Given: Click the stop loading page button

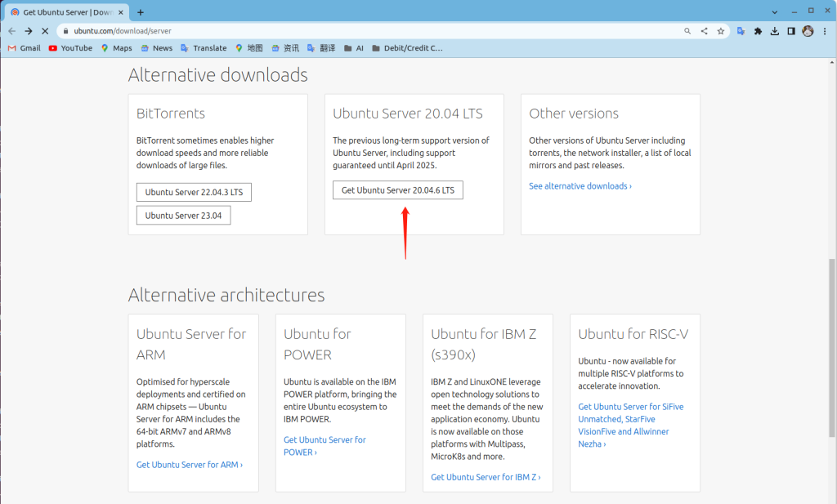Looking at the screenshot, I should click(44, 31).
